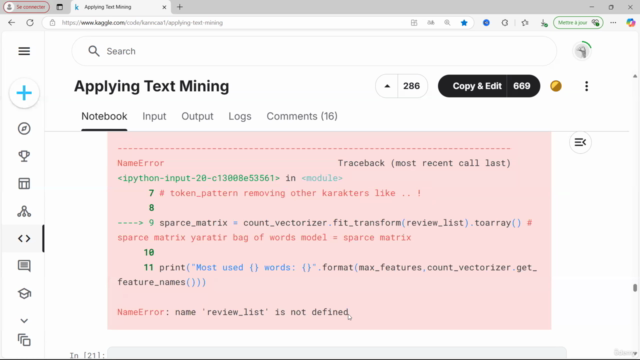The width and height of the screenshot is (640, 360).
Task: Click the page vertical scrollbar thumb
Action: point(635,288)
